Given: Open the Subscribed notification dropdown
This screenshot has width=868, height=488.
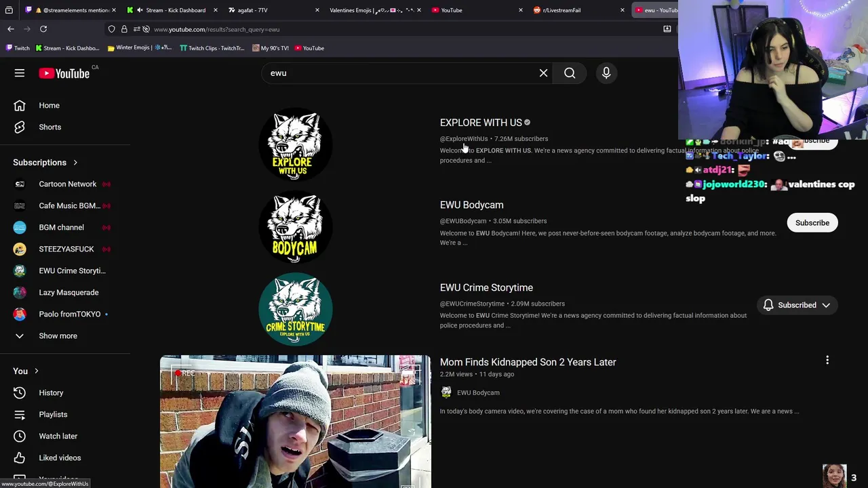Looking at the screenshot, I should pyautogui.click(x=826, y=306).
